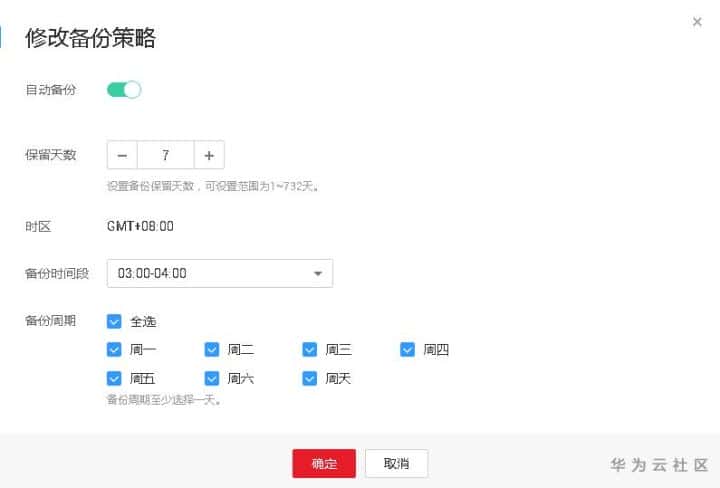Turn off the 自动备份 switch
This screenshot has height=488, width=720.
(x=124, y=90)
